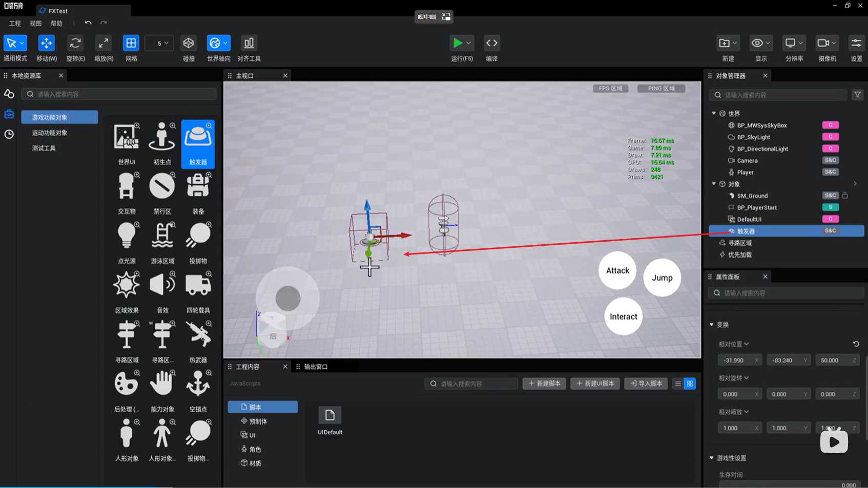Open the 帮助 menu

[56, 24]
